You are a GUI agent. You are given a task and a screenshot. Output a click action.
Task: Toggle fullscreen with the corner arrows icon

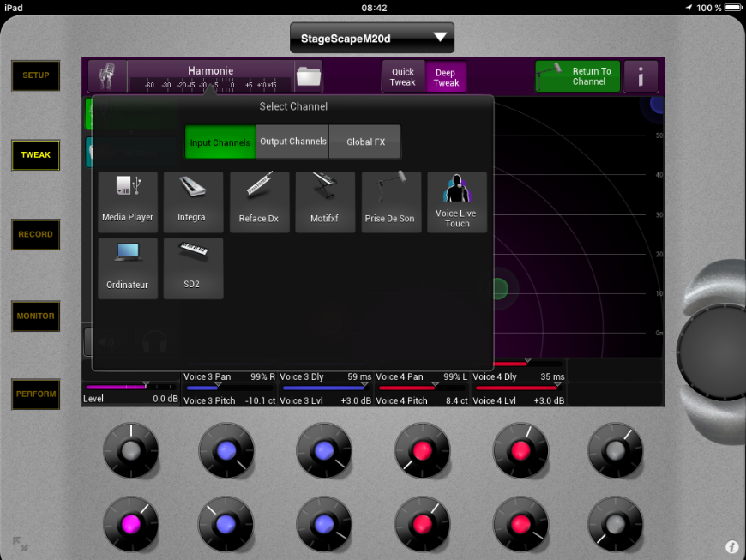click(20, 544)
